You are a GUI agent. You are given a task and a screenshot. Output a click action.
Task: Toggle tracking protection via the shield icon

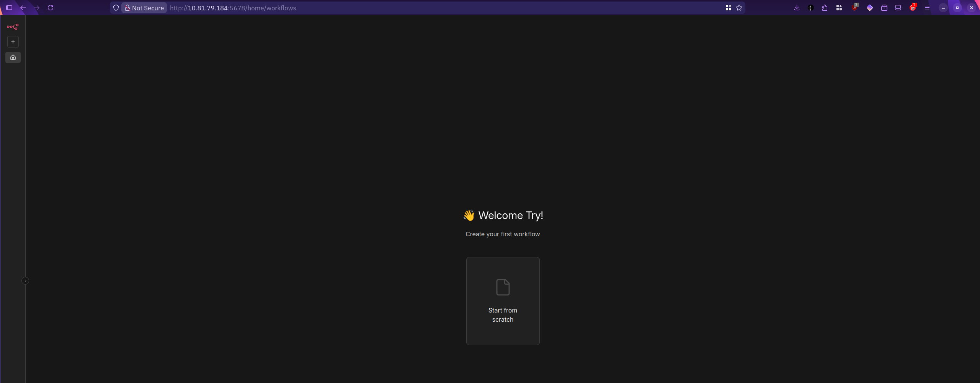tap(116, 8)
